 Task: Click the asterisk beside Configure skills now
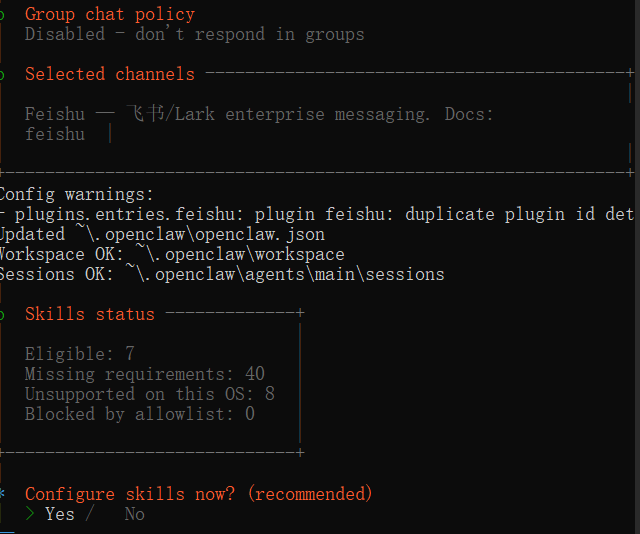[3, 494]
